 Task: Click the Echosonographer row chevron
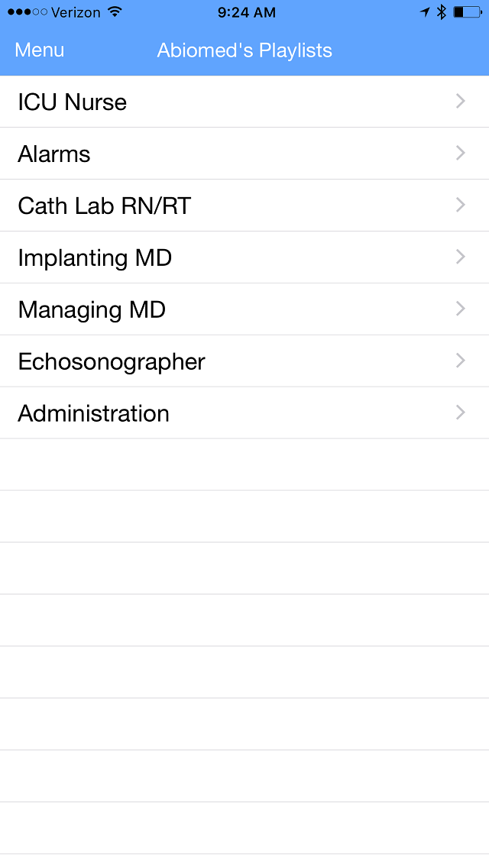pos(461,361)
